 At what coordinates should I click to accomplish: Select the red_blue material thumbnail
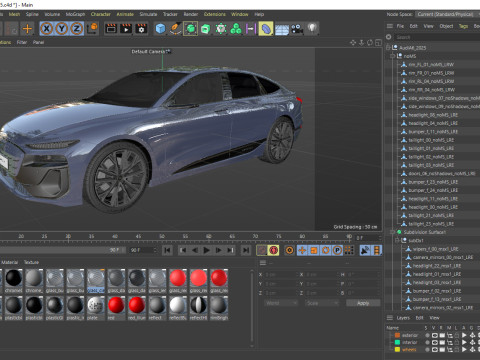tap(137, 305)
